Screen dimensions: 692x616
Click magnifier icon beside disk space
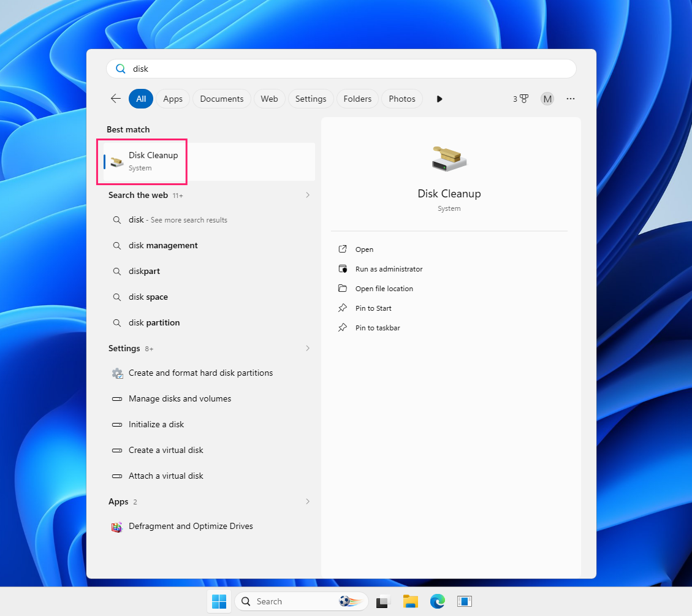117,297
